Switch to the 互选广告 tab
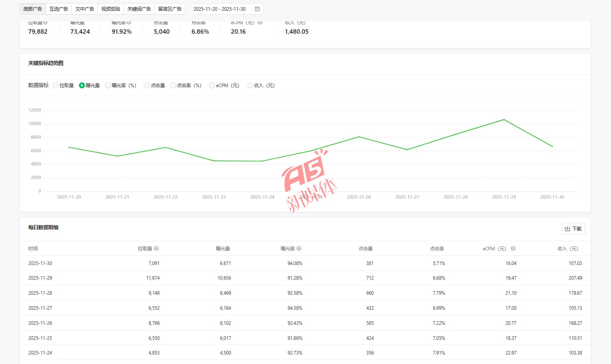Viewport: 611px width, 364px height. [x=59, y=9]
